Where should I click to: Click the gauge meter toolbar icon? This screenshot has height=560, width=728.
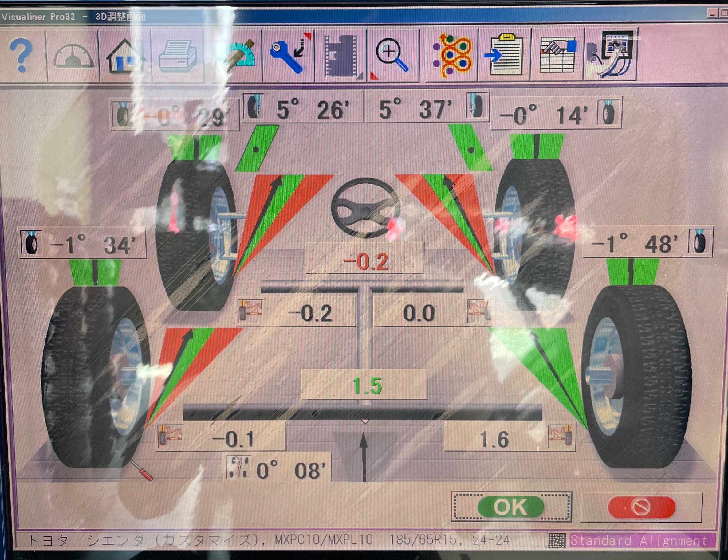coord(74,56)
